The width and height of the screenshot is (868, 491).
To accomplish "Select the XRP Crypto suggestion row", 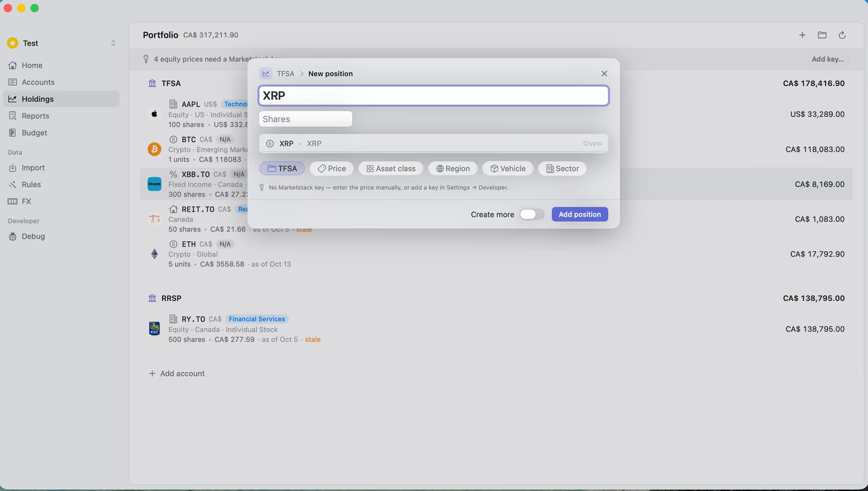I will tap(433, 143).
